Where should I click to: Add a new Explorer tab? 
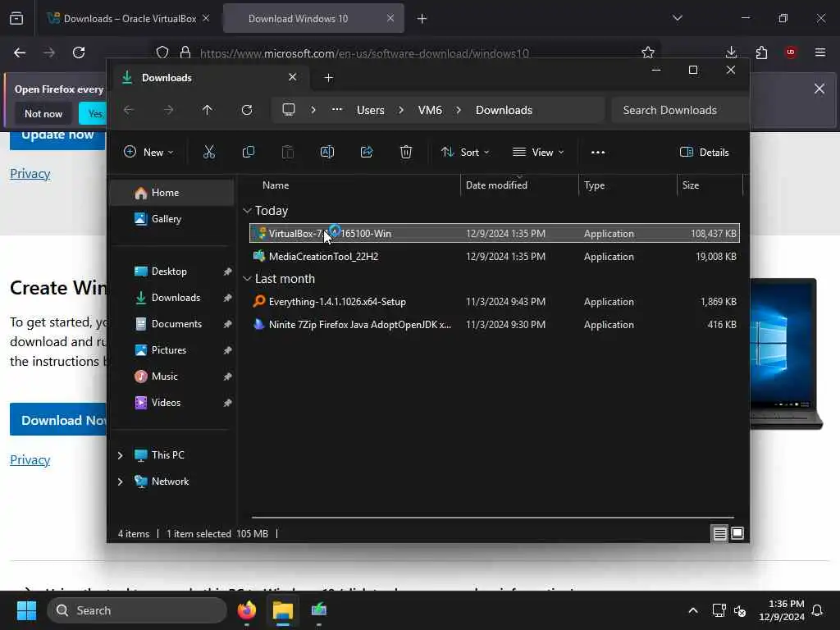[x=328, y=78]
